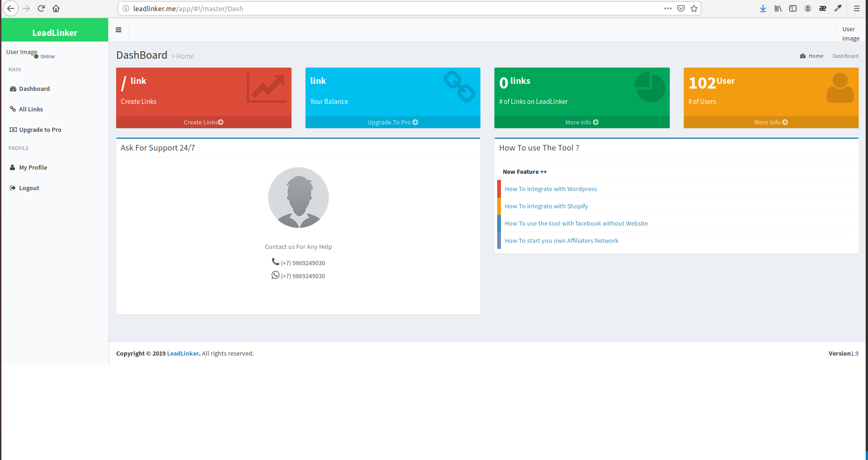The height and width of the screenshot is (460, 868).
Task: Toggle the sidebar hamburger menu
Action: [x=118, y=30]
